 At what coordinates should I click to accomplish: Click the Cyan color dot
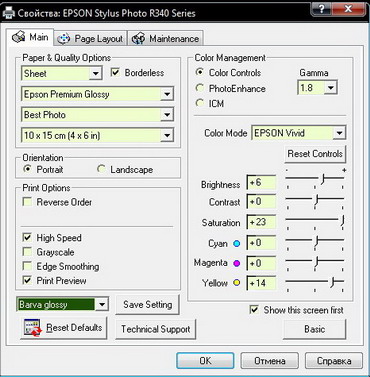tap(236, 244)
